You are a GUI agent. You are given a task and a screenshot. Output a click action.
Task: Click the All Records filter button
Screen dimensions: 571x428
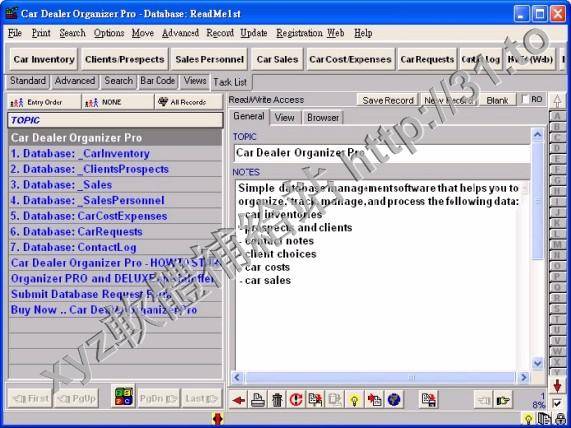coord(189,102)
